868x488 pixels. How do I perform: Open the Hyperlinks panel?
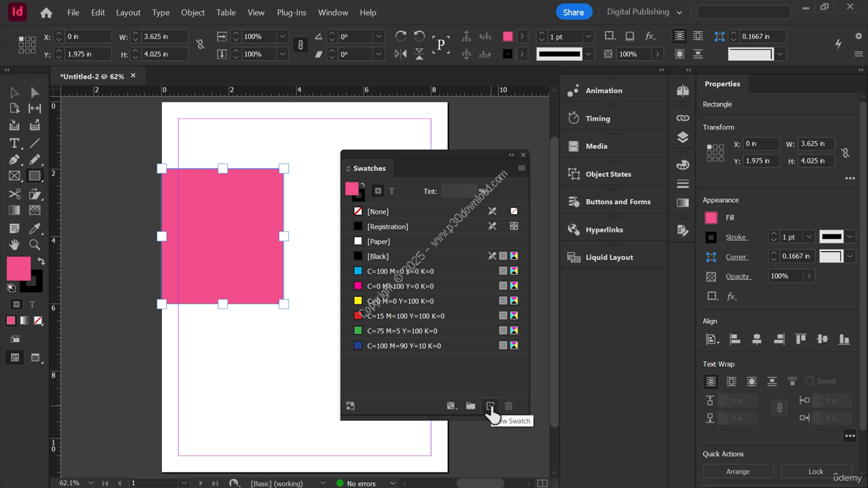[x=604, y=230]
